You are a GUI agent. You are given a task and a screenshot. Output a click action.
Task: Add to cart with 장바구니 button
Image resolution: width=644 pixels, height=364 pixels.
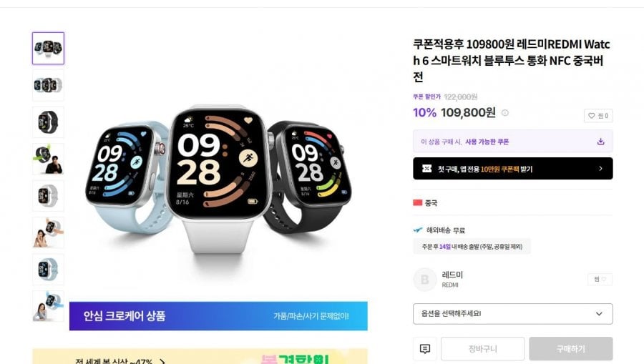pos(482,349)
